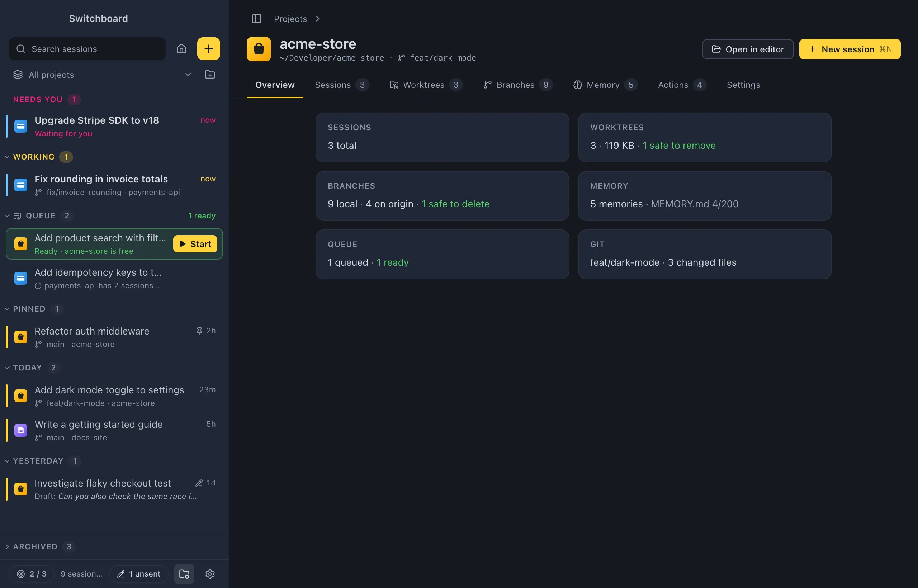Click the NEEDS YOU section header
Image resolution: width=918 pixels, height=588 pixels.
pyautogui.click(x=38, y=99)
